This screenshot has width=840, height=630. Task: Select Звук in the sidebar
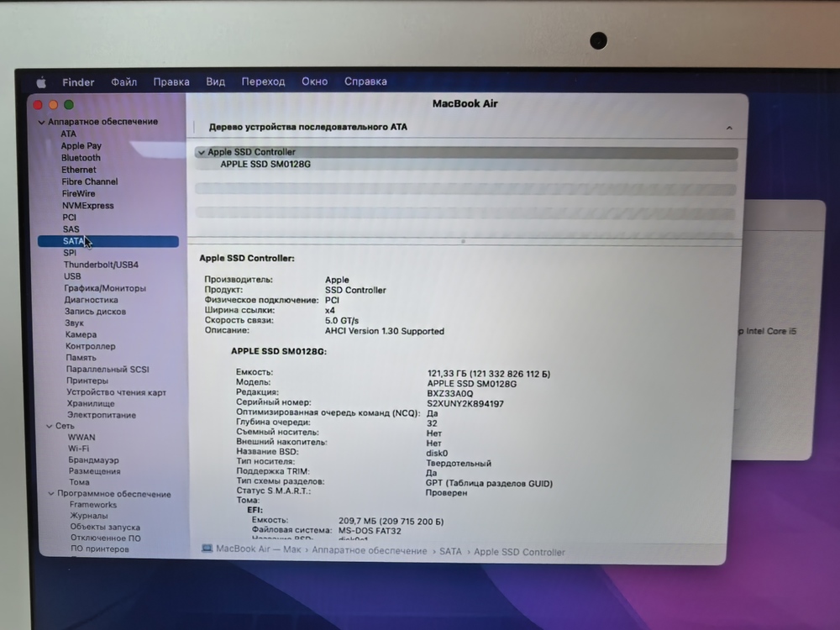point(75,323)
